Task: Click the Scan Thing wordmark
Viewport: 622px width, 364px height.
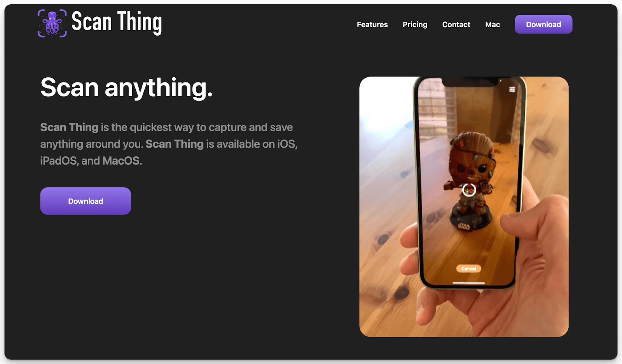Action: [x=117, y=23]
